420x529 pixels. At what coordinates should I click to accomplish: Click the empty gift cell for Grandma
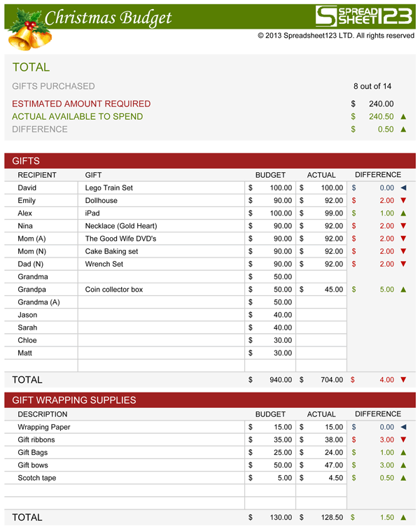162,277
